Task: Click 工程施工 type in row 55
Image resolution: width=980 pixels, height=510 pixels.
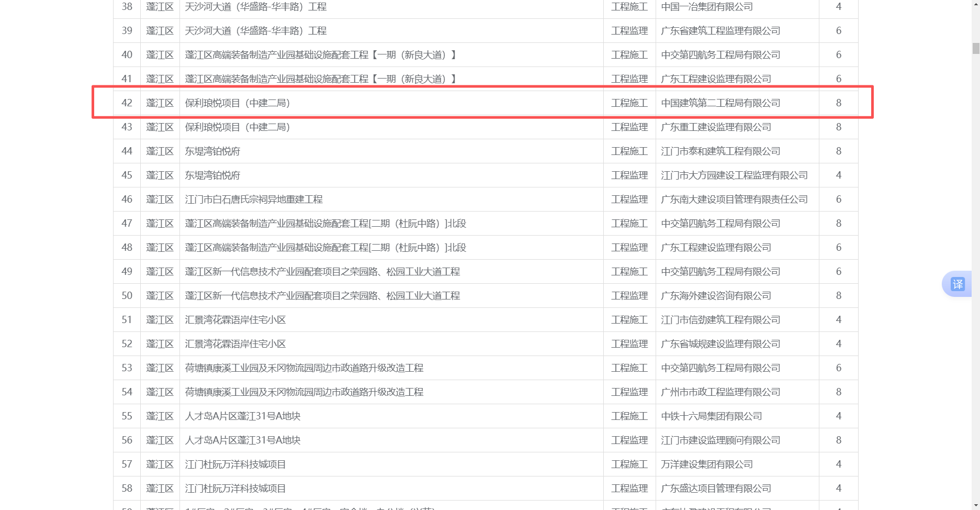Action: click(x=629, y=416)
